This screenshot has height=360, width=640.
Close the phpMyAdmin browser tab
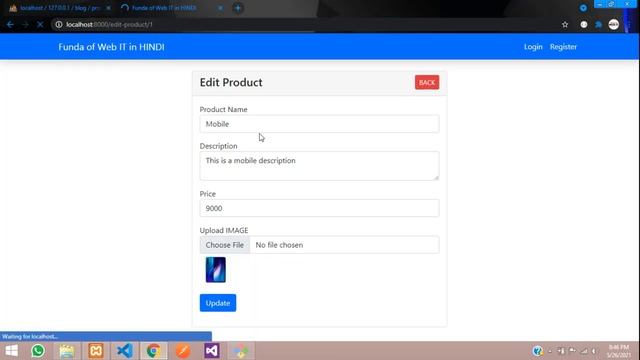point(108,8)
